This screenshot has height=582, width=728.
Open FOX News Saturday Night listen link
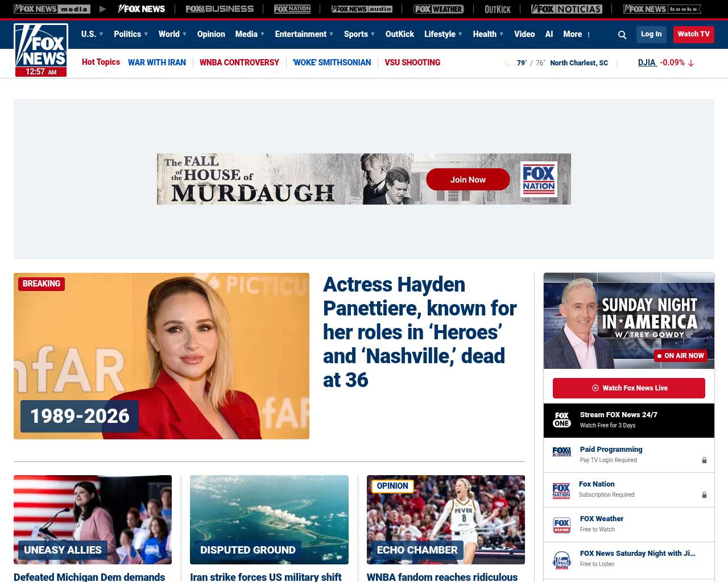click(638, 554)
